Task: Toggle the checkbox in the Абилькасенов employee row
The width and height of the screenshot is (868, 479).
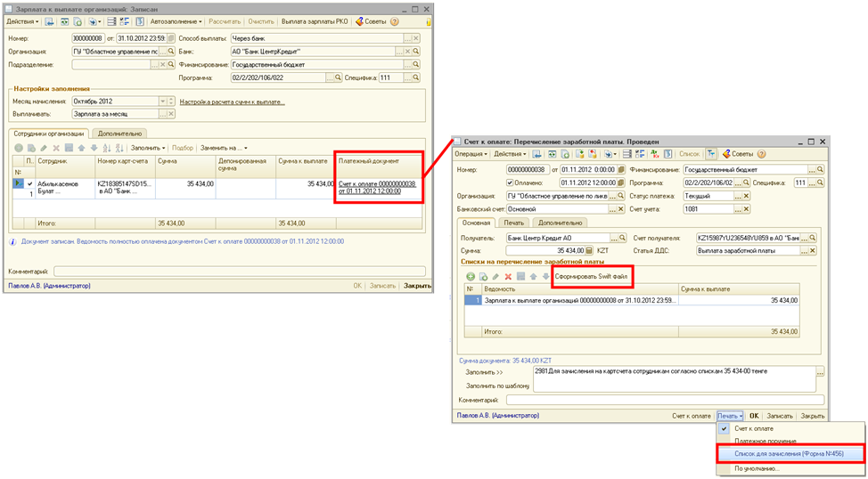Action: tap(30, 184)
